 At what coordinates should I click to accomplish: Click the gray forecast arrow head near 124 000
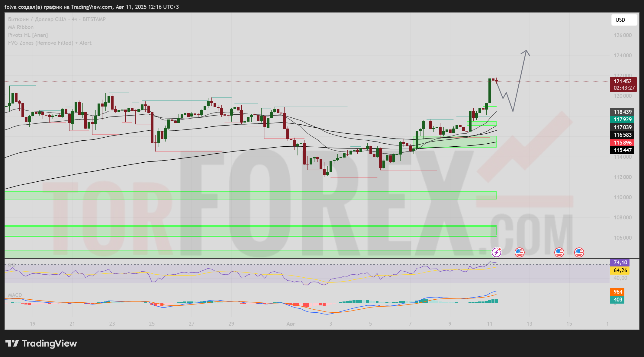[x=526, y=51]
